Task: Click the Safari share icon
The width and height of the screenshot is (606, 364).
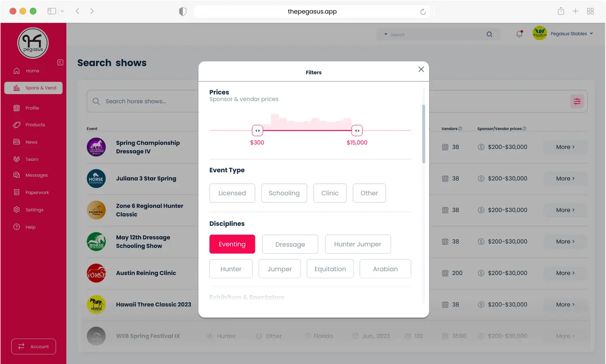Action: [x=561, y=11]
